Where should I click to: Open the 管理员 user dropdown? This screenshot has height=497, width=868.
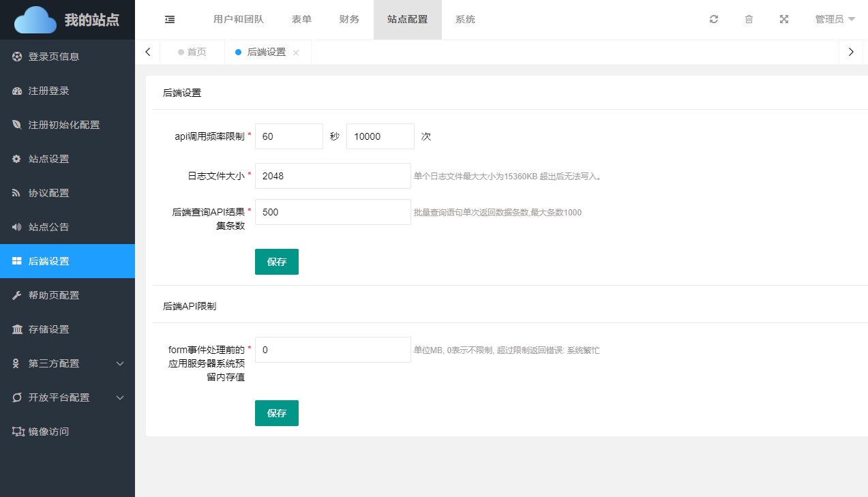pyautogui.click(x=835, y=20)
